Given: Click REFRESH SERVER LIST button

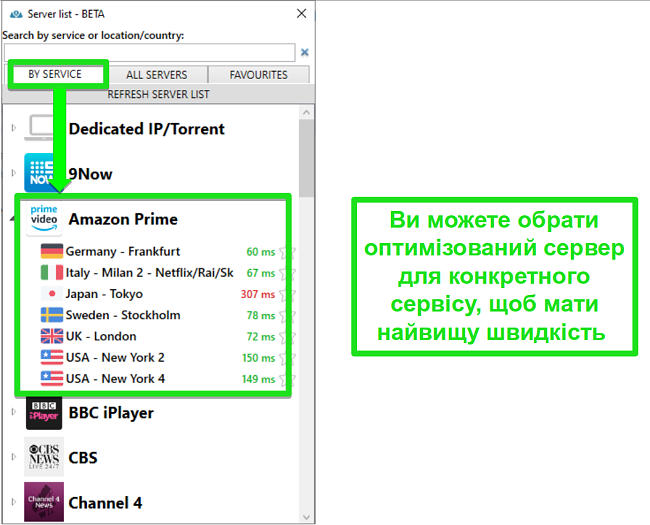Looking at the screenshot, I should click(x=158, y=95).
